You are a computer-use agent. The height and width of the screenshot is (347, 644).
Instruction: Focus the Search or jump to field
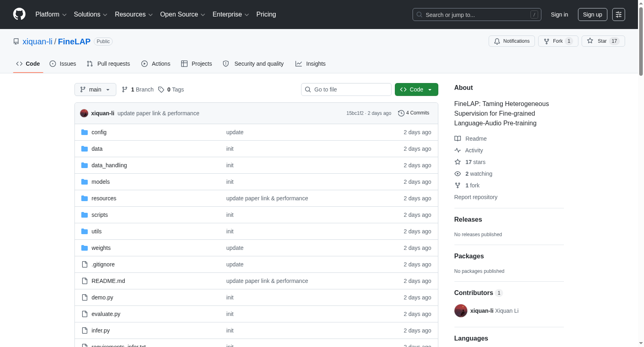point(477,15)
